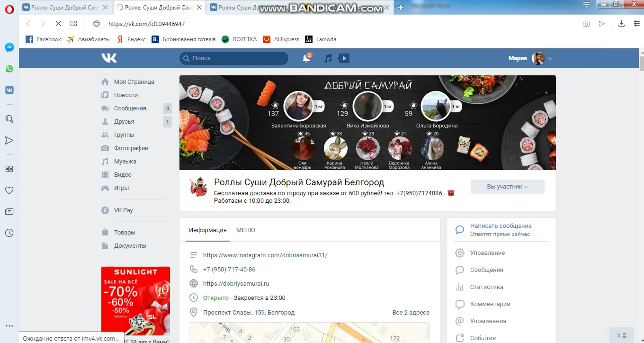644x343 pixels.
Task: Click the VK logo in header
Action: point(109,58)
